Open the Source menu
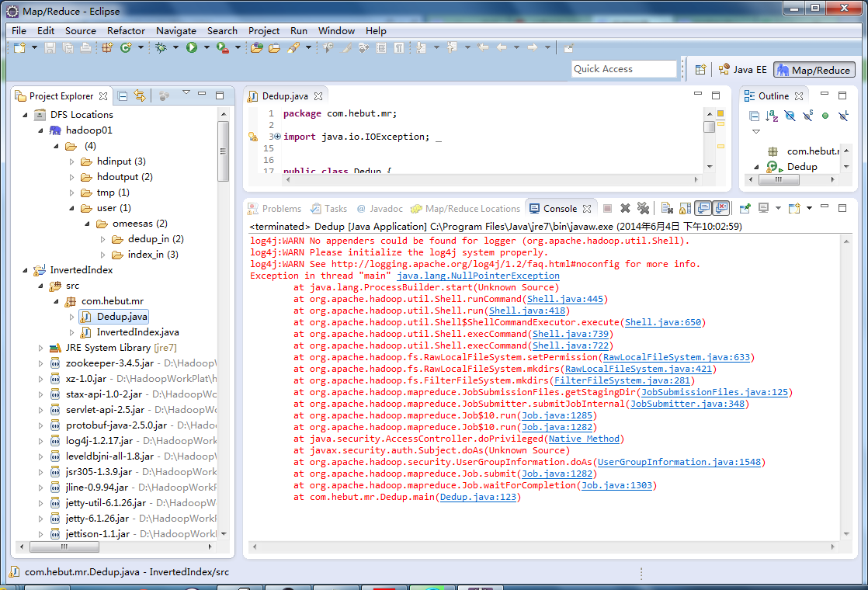 point(80,31)
